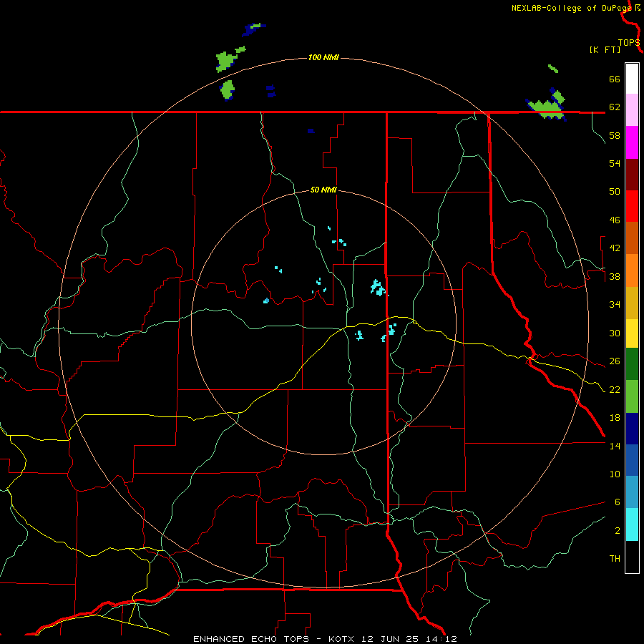
Task: Click the TH threshold label
Action: [615, 558]
